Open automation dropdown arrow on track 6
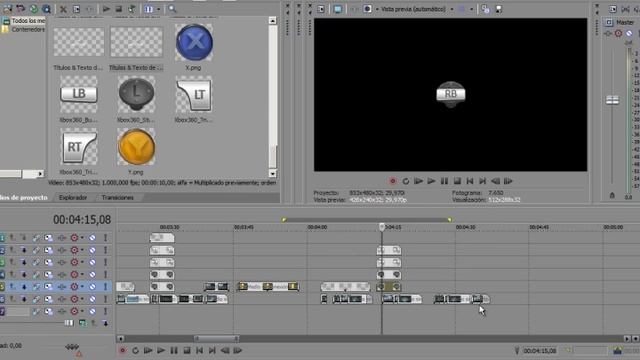 (x=82, y=299)
